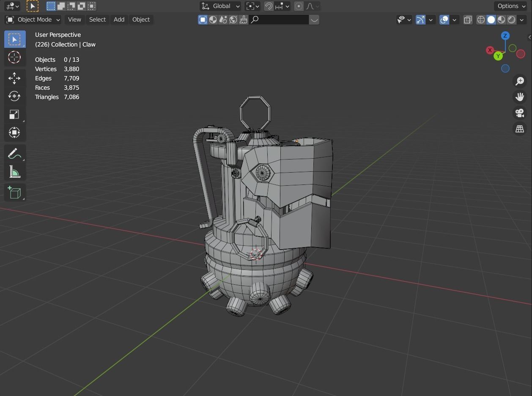This screenshot has height=396, width=532.
Task: Click the tweak select arrow icon
Action: point(32,6)
